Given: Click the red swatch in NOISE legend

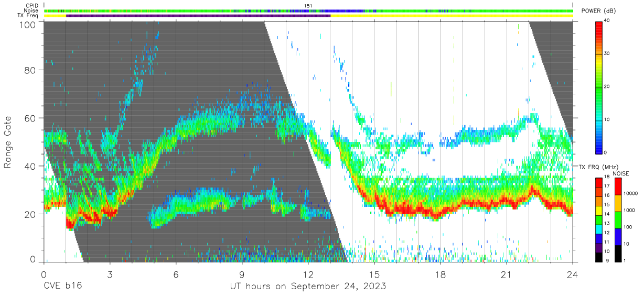Looking at the screenshot, I should (x=617, y=186).
